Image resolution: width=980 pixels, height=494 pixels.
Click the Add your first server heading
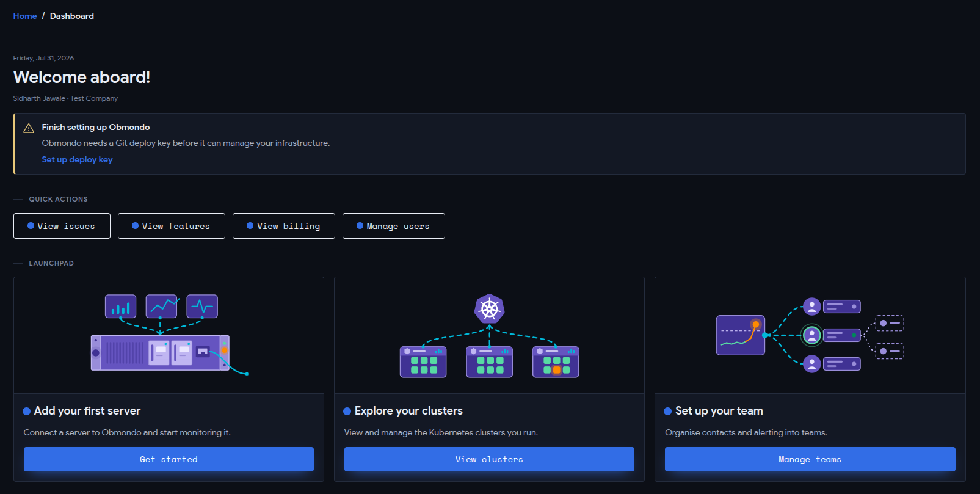[87, 411]
